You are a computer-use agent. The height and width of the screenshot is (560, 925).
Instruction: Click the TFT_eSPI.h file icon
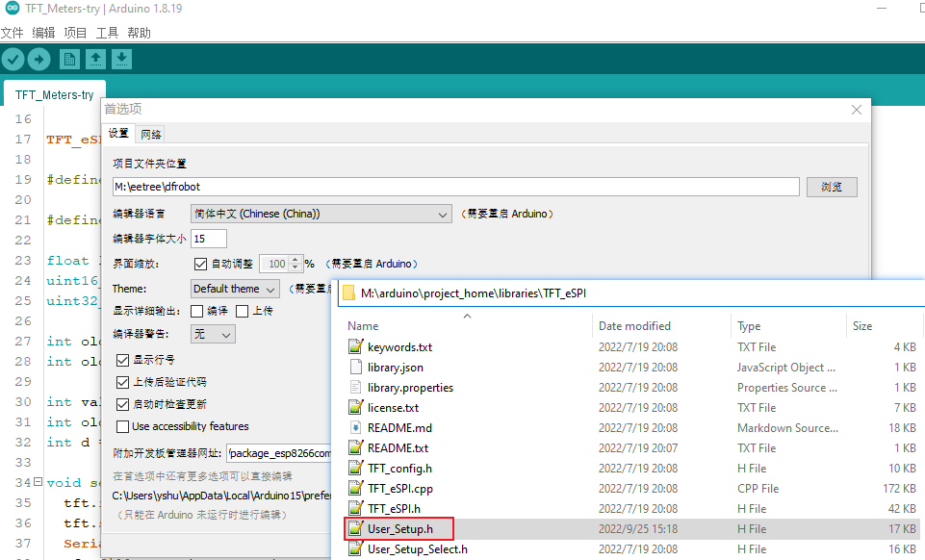[356, 508]
